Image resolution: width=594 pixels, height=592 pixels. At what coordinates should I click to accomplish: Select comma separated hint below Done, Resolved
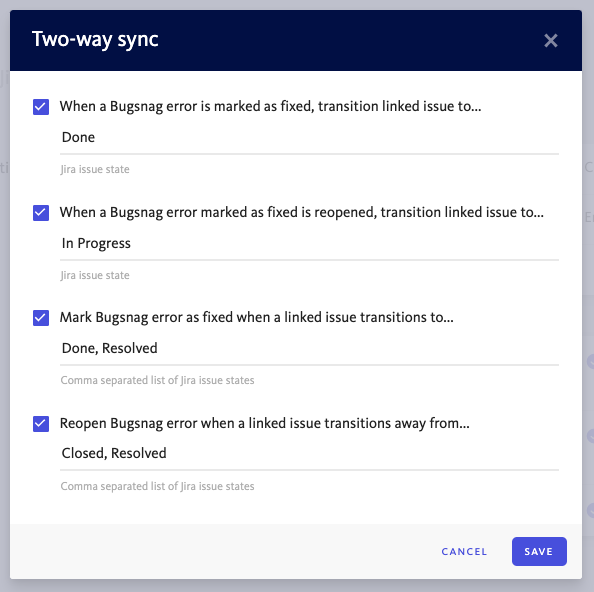point(157,380)
